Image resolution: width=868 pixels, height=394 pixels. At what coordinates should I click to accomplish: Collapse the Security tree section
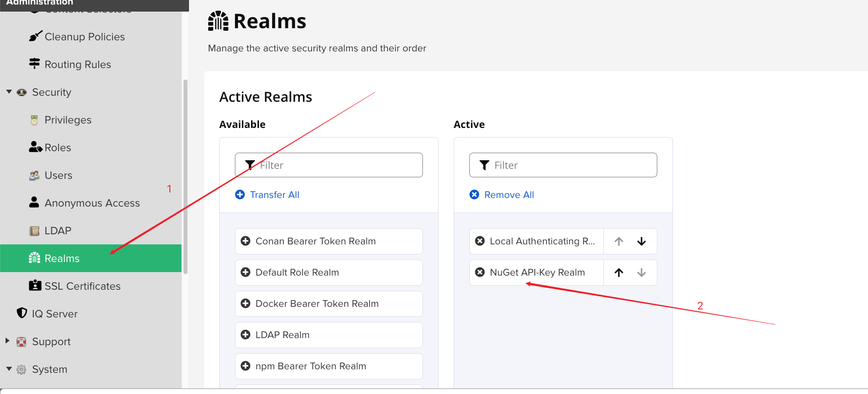9,92
